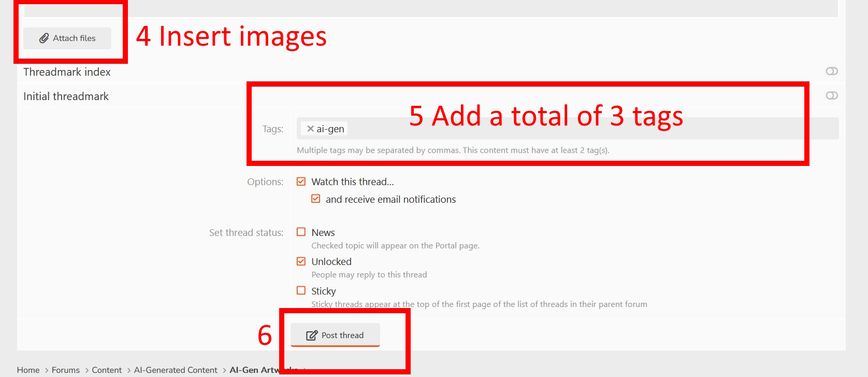The image size is (868, 377).
Task: Expand the Initial threadmark section label
Action: point(66,96)
